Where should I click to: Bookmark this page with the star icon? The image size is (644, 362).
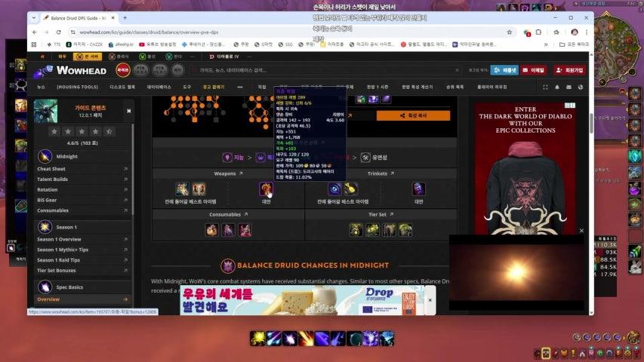510,32
